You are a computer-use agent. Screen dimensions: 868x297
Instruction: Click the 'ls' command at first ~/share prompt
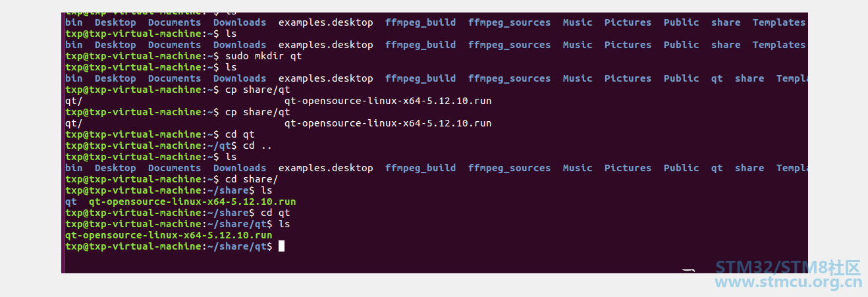pos(267,190)
